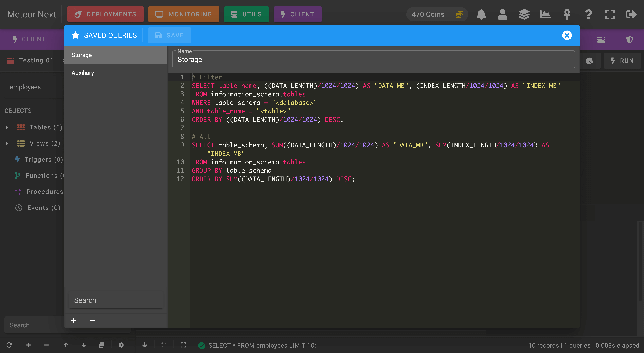The image size is (644, 353).
Task: Click the OBJECTS heading
Action: (18, 111)
